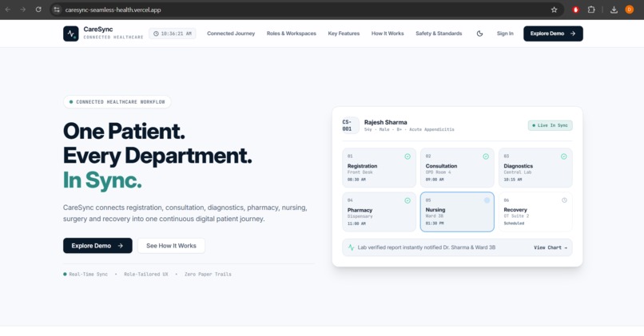The image size is (644, 336).
Task: Select the Pharmacy step card
Action: [379, 212]
